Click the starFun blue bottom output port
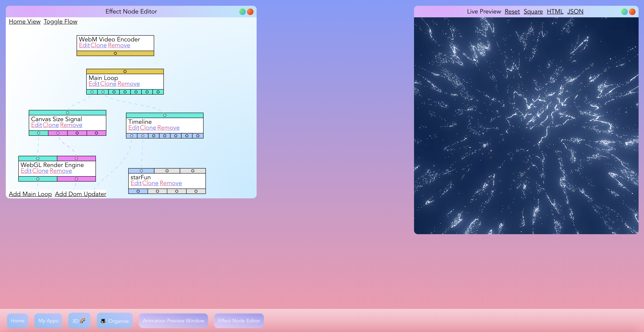The image size is (644, 332). tap(138, 191)
